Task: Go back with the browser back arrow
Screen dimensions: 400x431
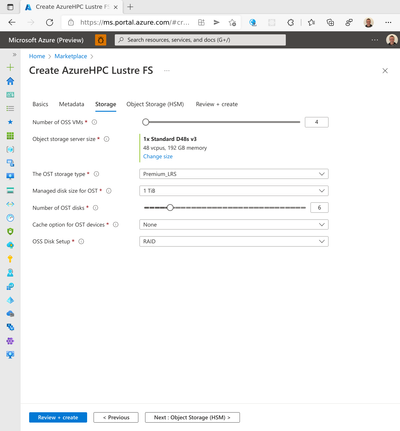Action: [x=12, y=22]
